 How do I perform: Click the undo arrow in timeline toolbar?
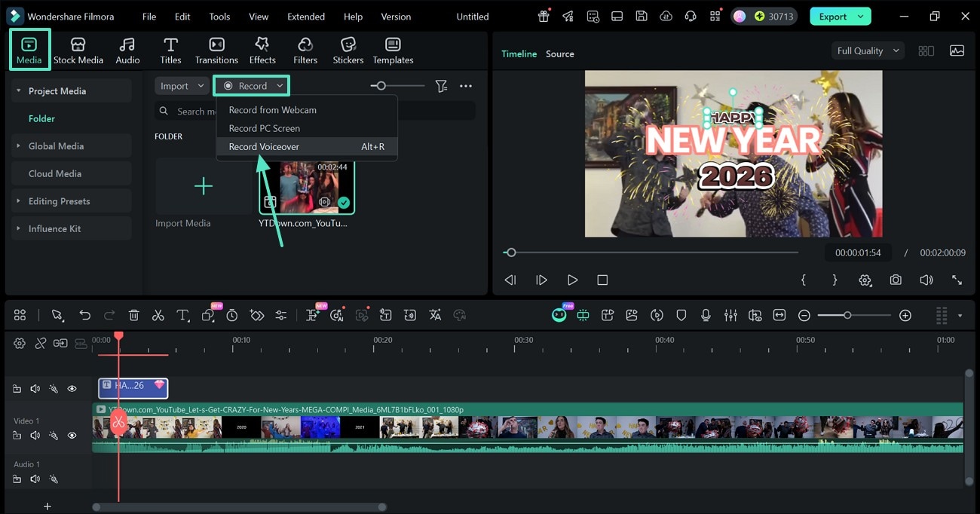pyautogui.click(x=84, y=315)
